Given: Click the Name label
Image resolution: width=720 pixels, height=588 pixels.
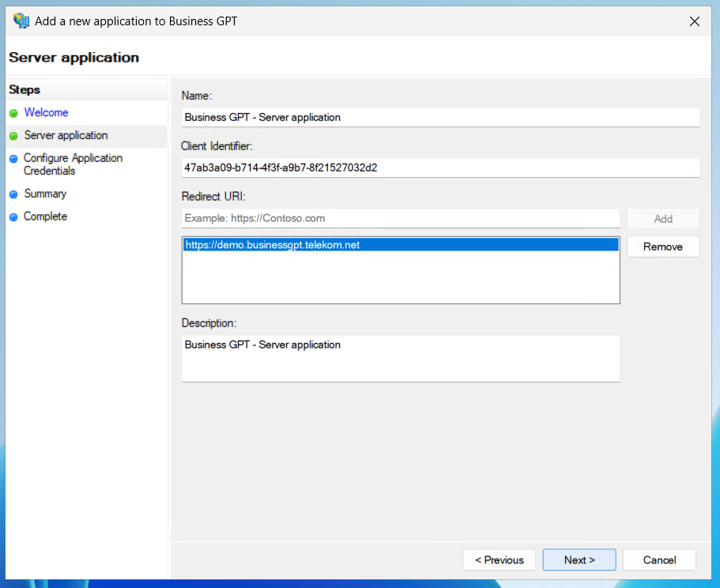Looking at the screenshot, I should pyautogui.click(x=197, y=96).
